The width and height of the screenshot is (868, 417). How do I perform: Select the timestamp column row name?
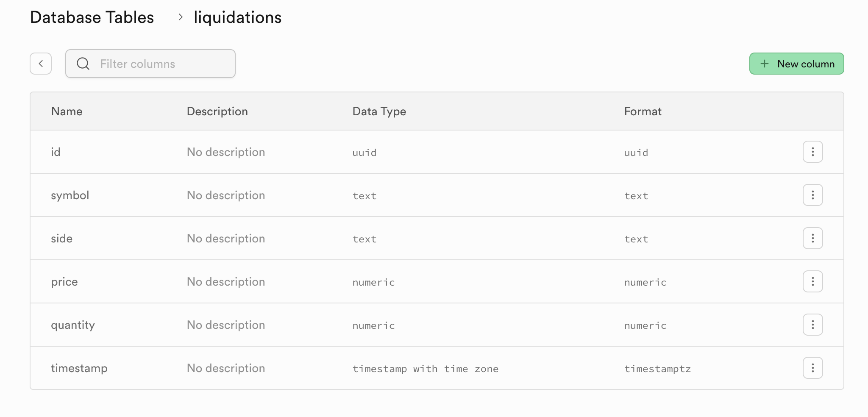point(79,368)
